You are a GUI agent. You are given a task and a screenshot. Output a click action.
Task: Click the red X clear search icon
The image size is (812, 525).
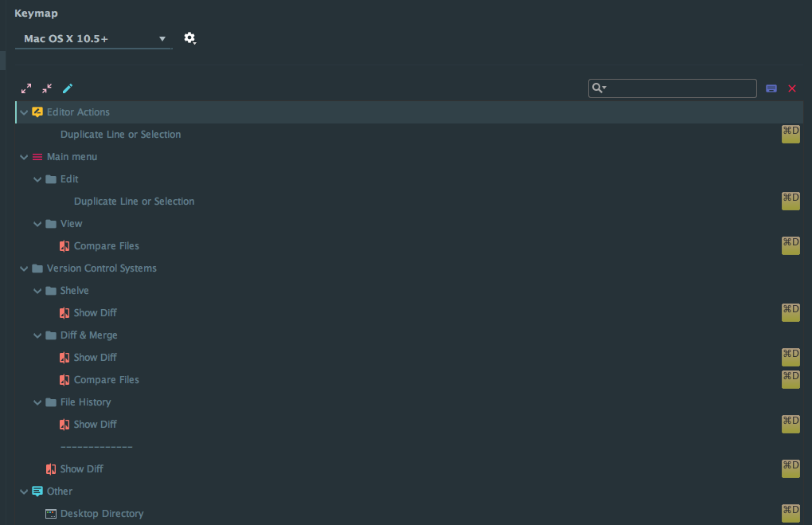[x=792, y=88]
